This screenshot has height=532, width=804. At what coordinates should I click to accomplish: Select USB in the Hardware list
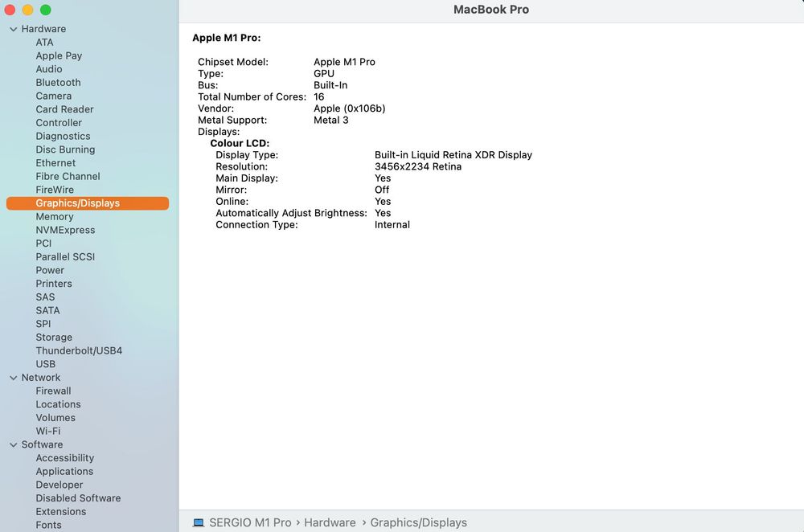pos(45,364)
